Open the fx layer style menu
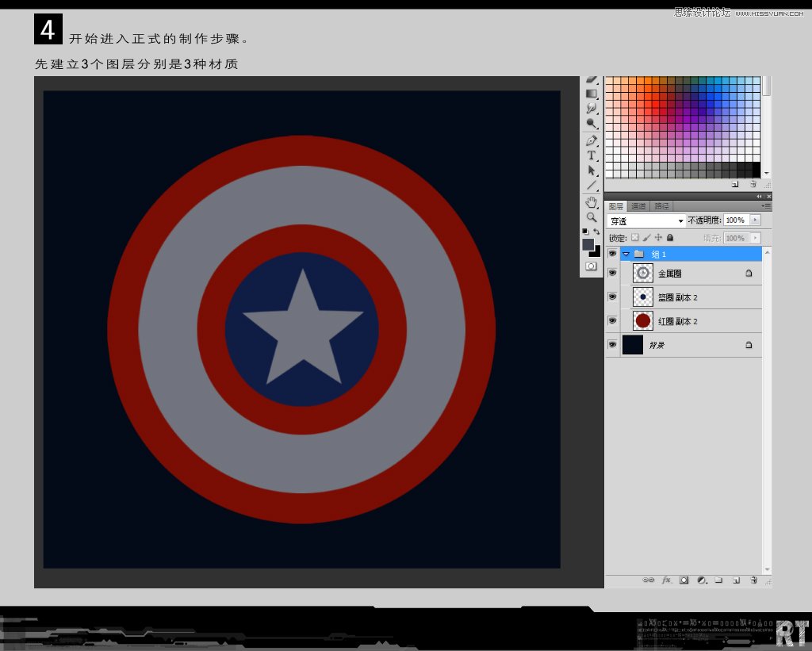Image resolution: width=812 pixels, height=651 pixels. point(666,580)
